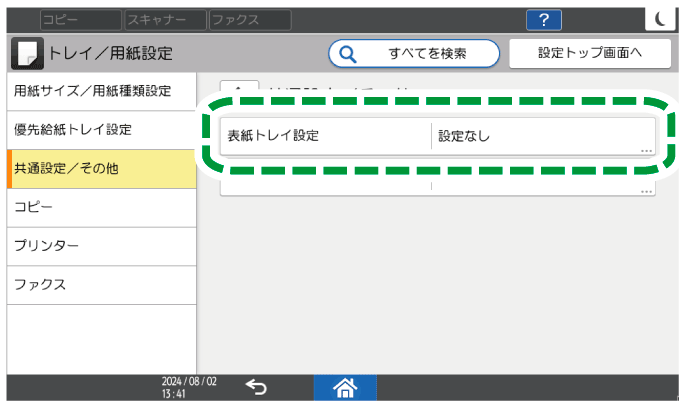This screenshot has height=404, width=683.
Task: Open the help question mark icon
Action: tap(544, 20)
